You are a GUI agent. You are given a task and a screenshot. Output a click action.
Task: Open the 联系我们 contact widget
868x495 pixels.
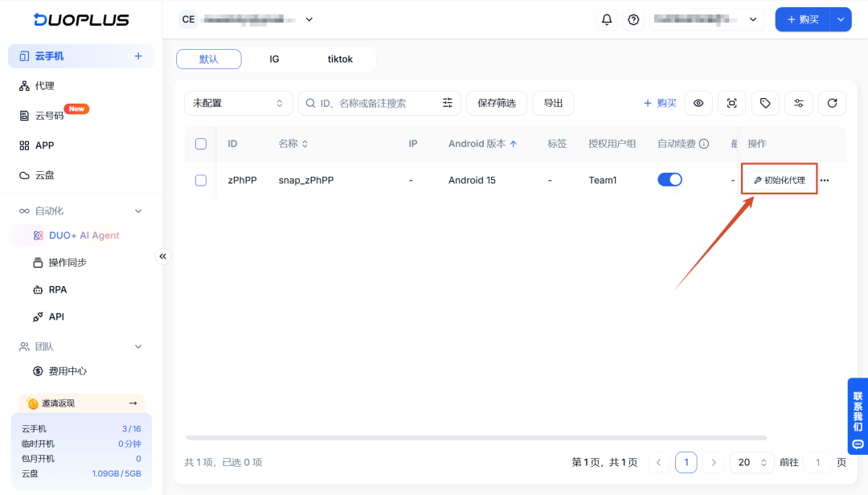click(x=858, y=415)
